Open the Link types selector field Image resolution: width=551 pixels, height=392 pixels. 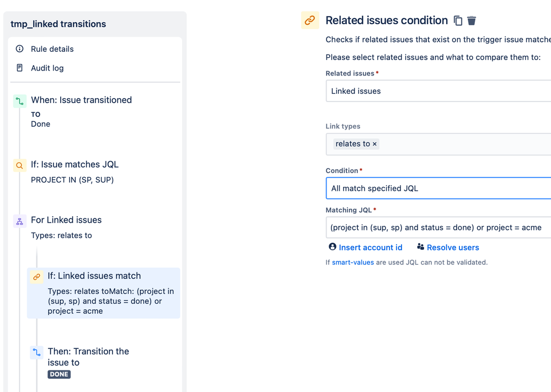pos(463,144)
